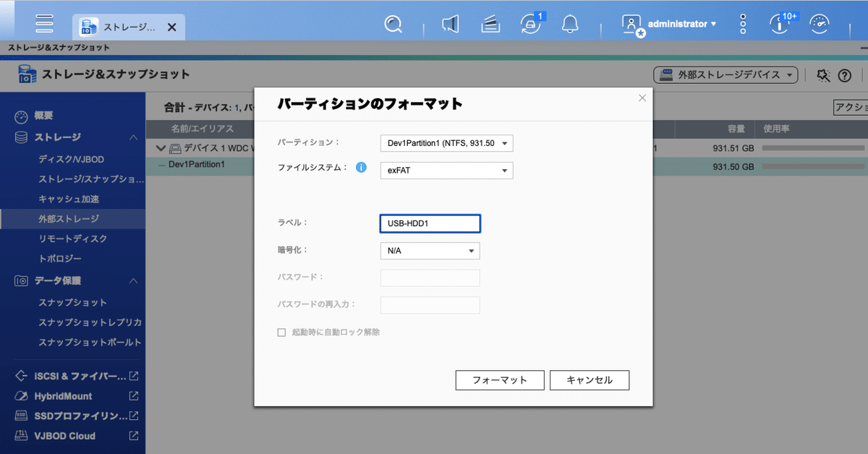Click the 概要 overview gauge icon
This screenshot has width=868, height=454.
click(x=21, y=116)
